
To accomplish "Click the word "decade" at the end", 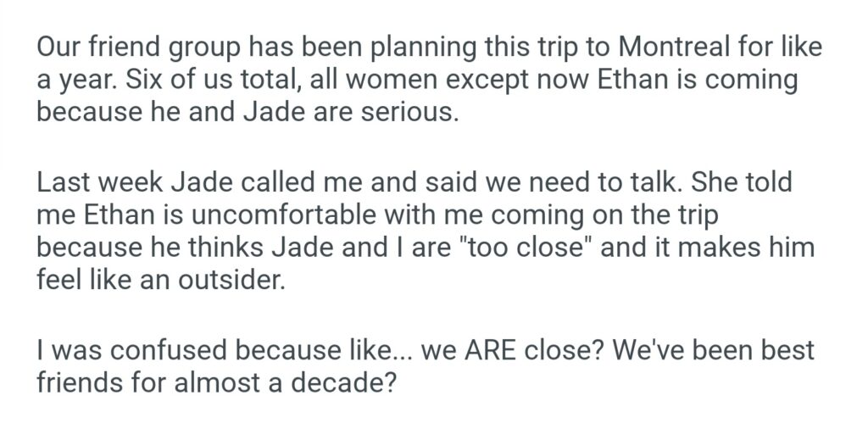I will (x=348, y=382).
